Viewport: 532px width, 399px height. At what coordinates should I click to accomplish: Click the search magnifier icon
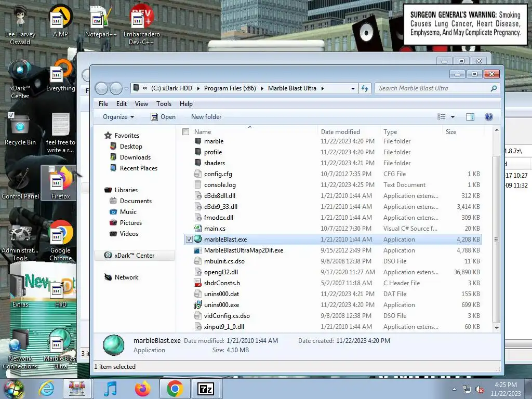[494, 88]
